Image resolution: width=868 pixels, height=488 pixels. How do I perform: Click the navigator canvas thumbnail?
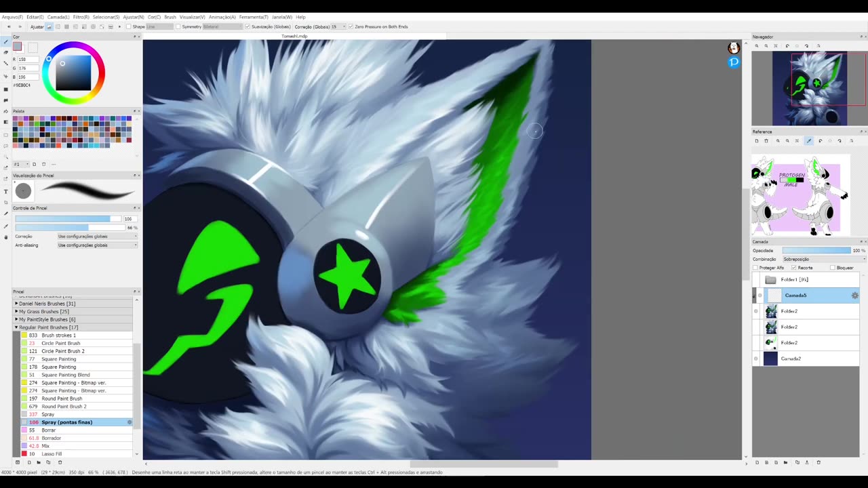808,88
